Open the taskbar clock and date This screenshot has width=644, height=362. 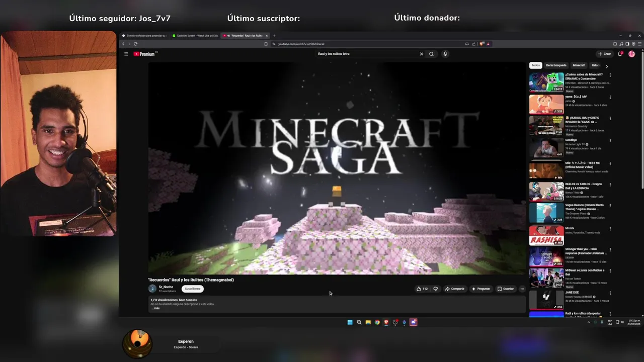point(634,322)
